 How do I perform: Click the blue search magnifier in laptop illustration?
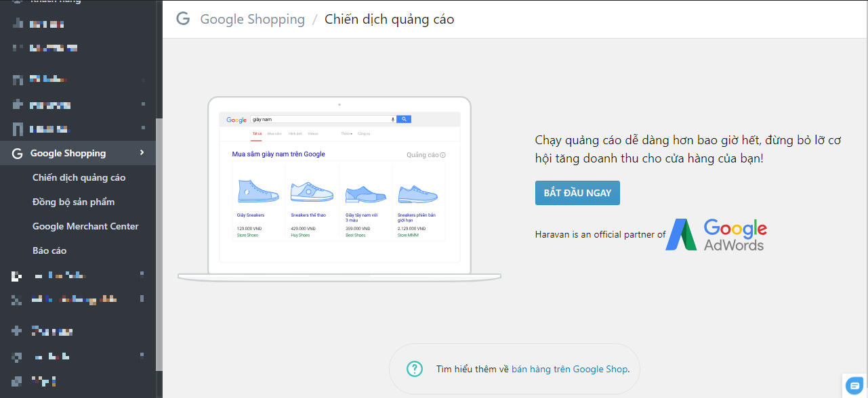click(404, 119)
